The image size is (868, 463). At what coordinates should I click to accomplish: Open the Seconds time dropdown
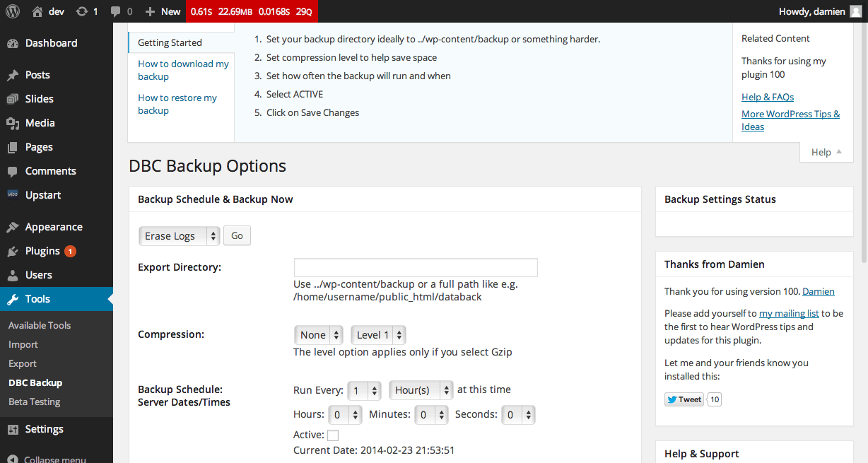518,415
